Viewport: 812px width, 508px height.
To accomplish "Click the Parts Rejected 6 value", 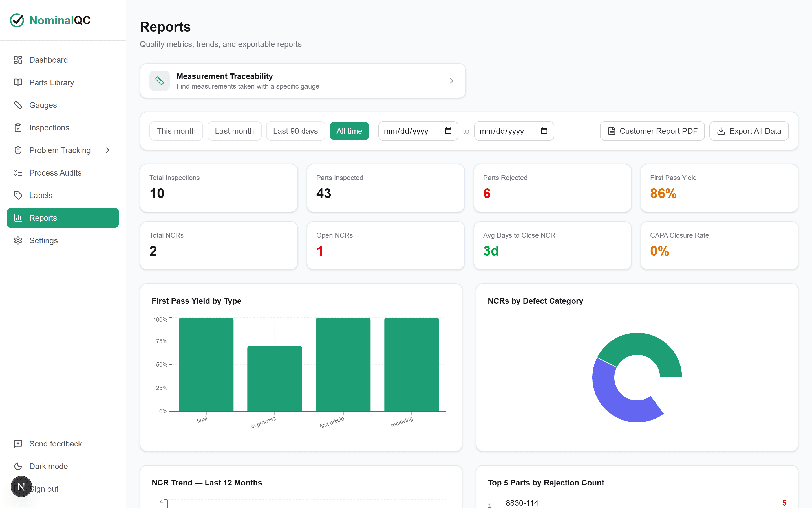I will (x=487, y=194).
